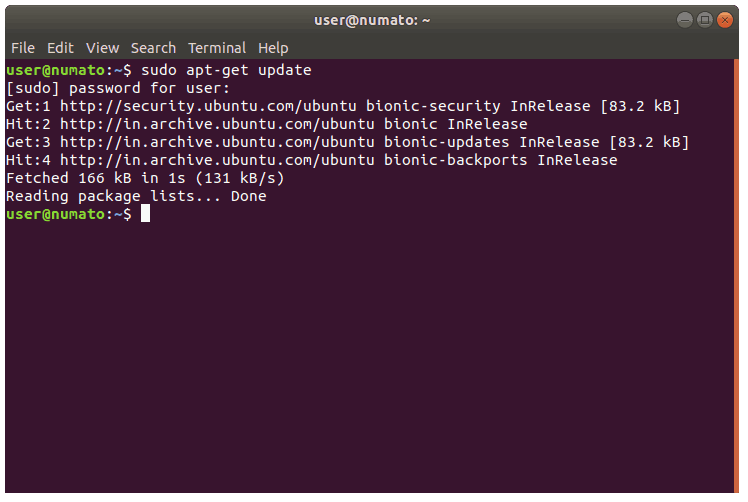Open the Terminal menu

click(217, 48)
